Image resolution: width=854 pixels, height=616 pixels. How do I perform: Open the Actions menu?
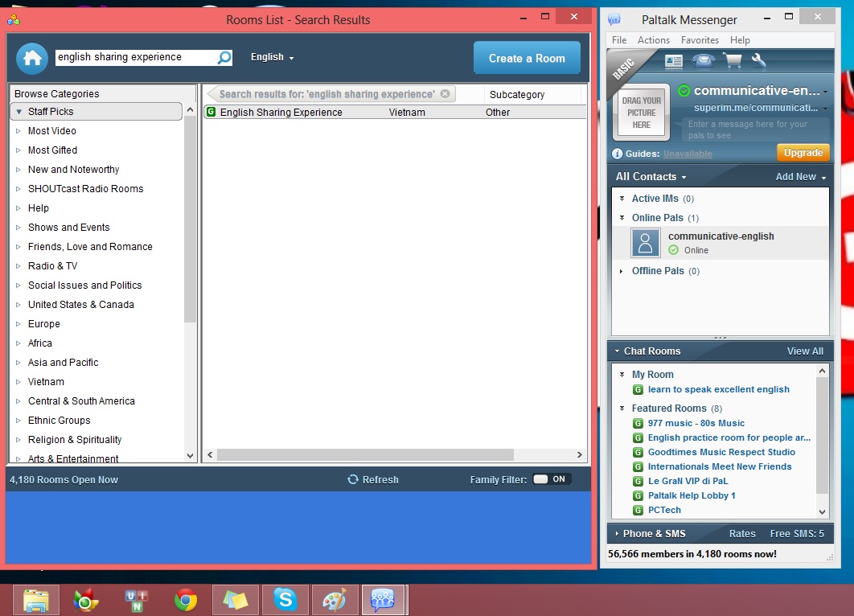point(654,39)
